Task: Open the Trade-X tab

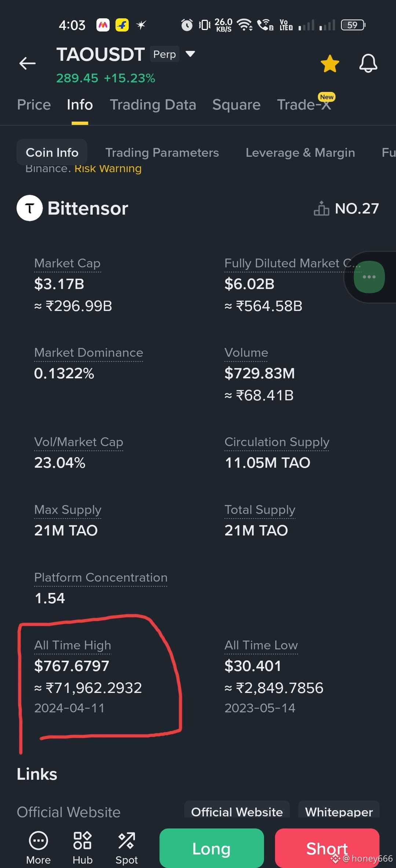Action: 304,105
